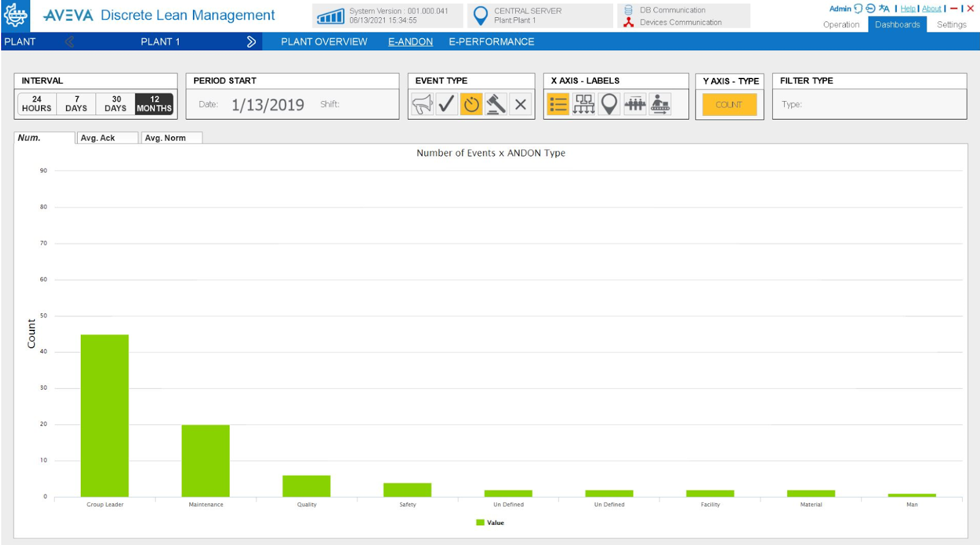Go to next plant with right chevron
Screen dimensions: 980x545
tap(251, 42)
